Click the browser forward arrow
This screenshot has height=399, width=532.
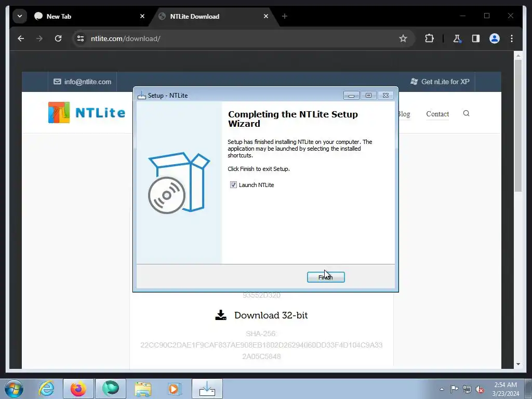pos(39,38)
